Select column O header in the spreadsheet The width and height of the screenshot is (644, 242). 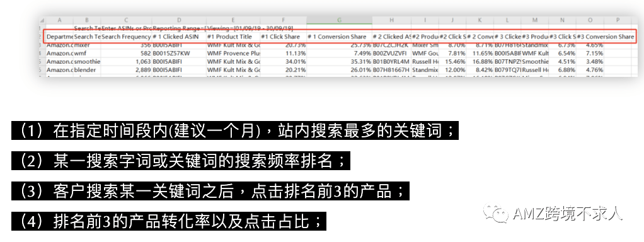pos(590,20)
